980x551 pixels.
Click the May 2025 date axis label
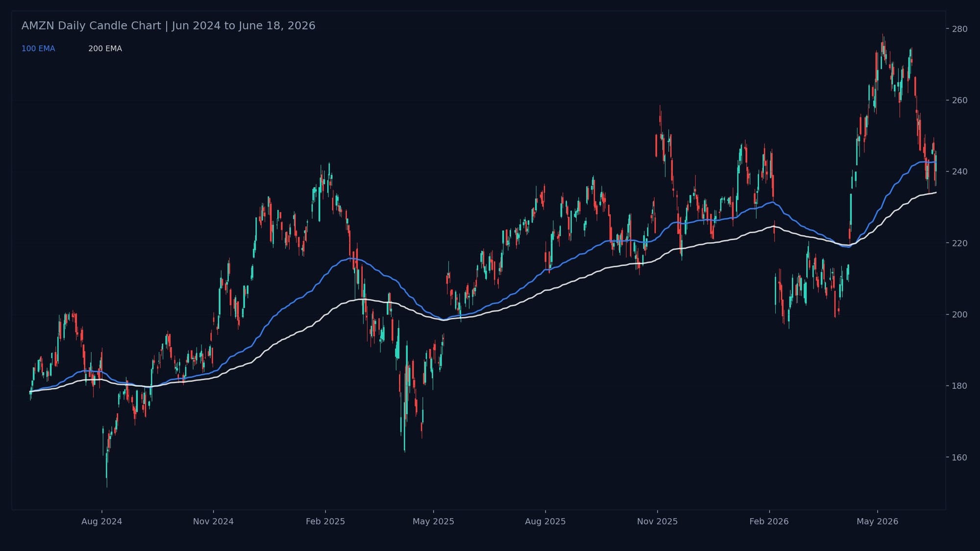tap(433, 521)
